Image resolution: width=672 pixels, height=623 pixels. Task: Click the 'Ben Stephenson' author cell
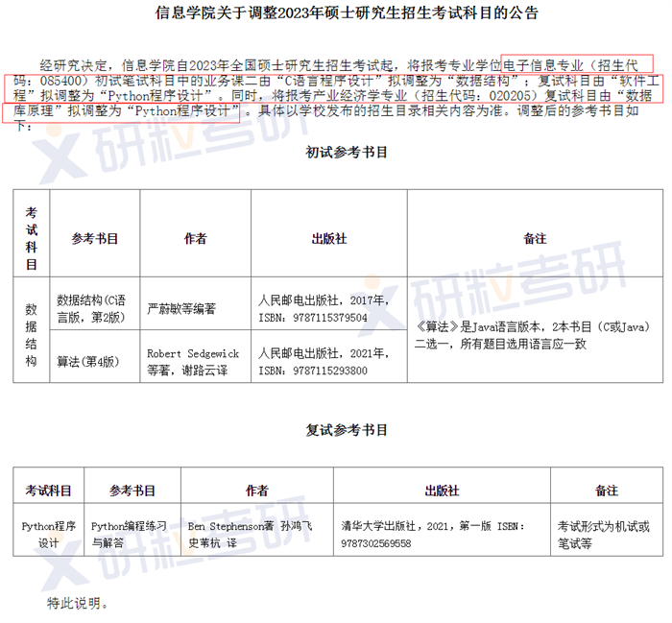251,535
